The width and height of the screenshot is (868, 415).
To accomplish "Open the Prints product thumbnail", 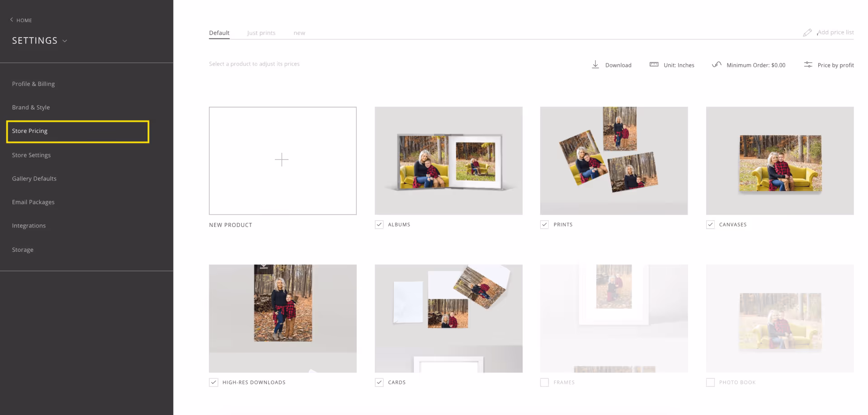I will click(x=614, y=160).
